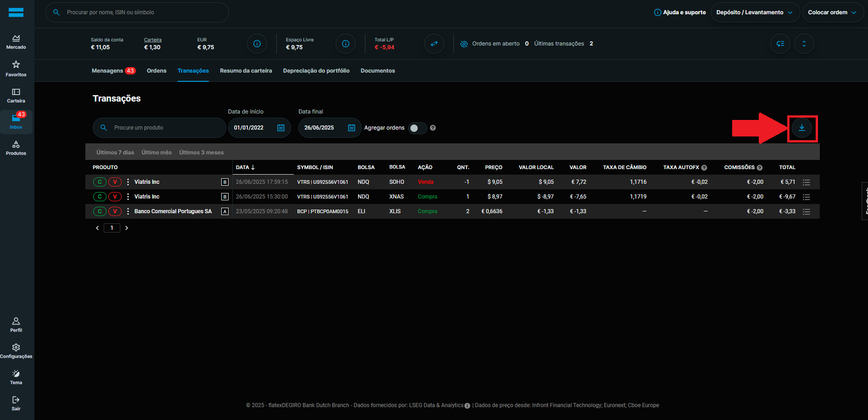Open the Perfil page
Screen dimensions: 868x420
(x=16, y=324)
